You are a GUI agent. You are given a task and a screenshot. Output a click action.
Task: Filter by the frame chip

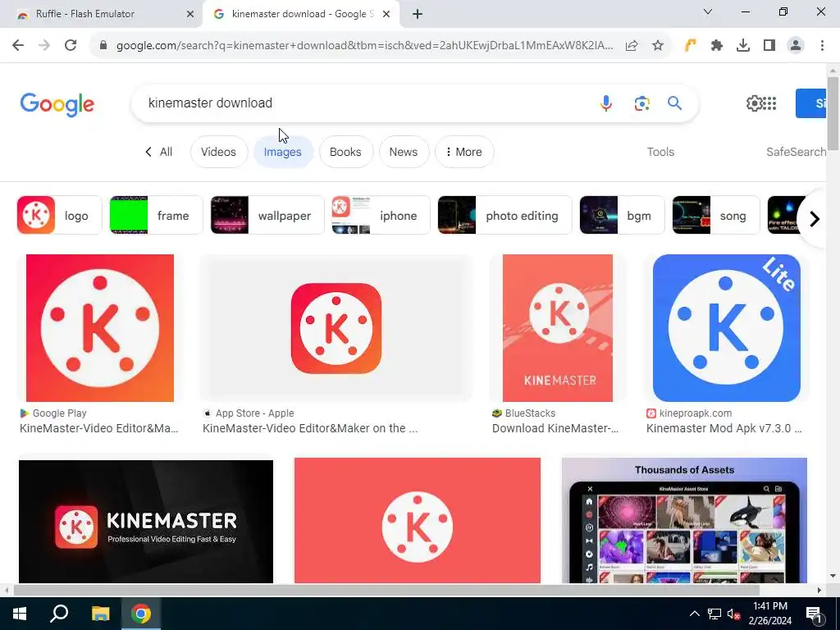[x=156, y=216]
